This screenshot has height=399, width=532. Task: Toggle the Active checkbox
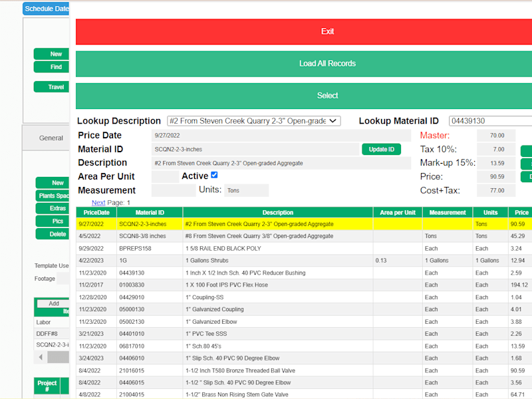tap(214, 175)
